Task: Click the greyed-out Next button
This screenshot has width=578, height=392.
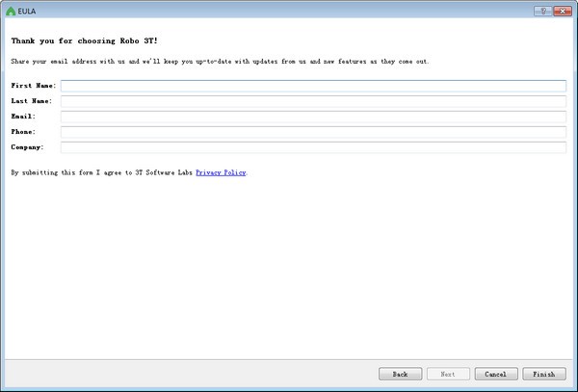Action: tap(448, 374)
